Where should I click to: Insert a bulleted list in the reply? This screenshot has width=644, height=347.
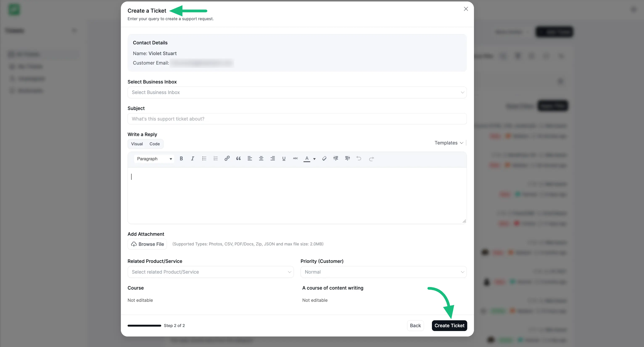tap(204, 158)
